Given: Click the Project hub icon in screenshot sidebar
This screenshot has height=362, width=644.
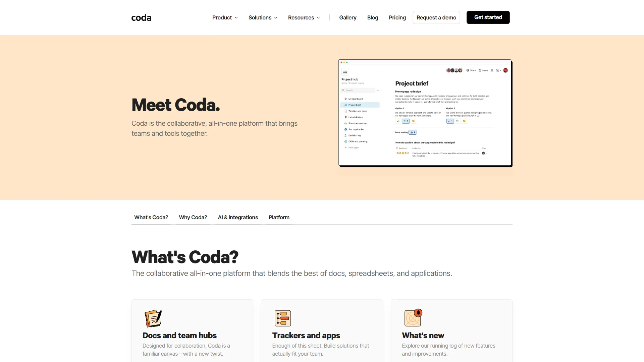Looking at the screenshot, I should [x=345, y=72].
